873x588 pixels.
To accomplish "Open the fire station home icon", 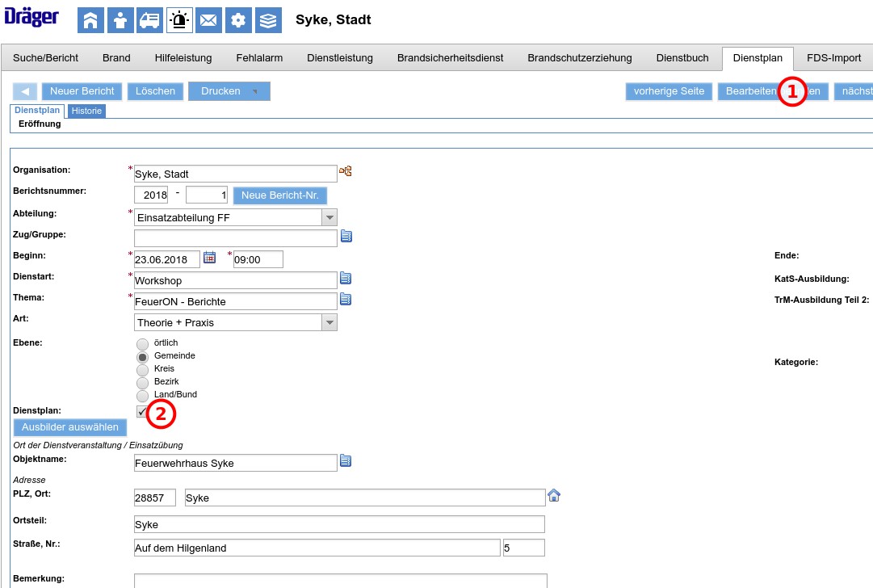I will tap(90, 20).
